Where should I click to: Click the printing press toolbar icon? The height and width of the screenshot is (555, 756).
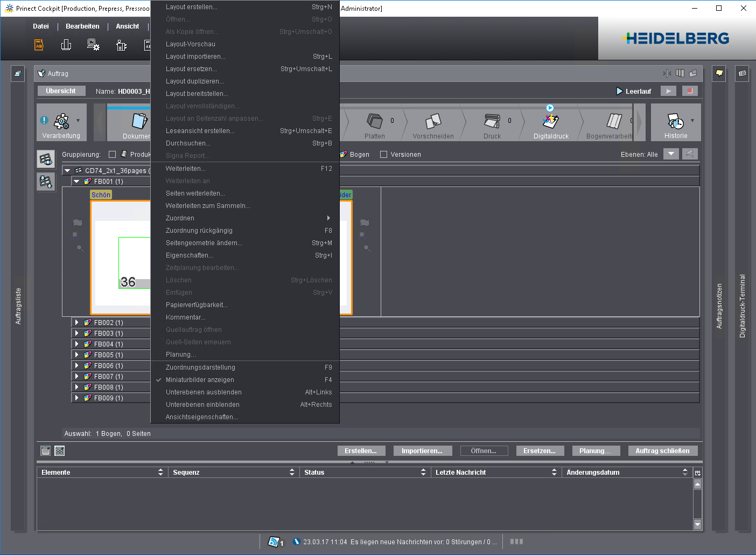[x=66, y=45]
